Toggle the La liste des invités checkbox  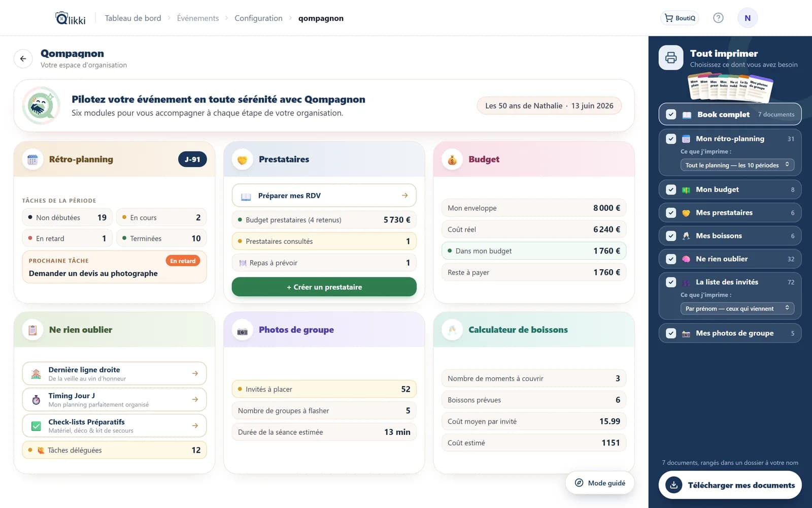[x=671, y=282]
